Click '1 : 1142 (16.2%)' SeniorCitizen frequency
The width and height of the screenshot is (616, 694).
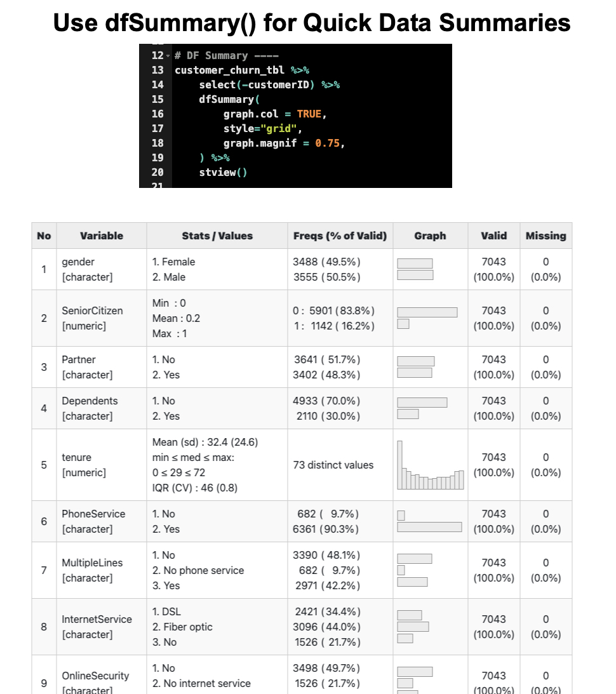334,326
